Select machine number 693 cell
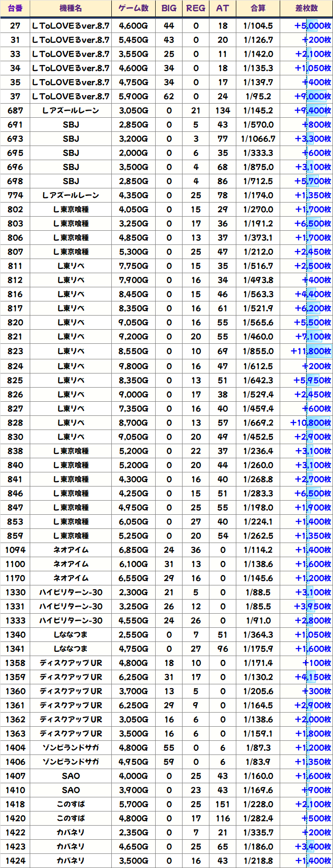The width and height of the screenshot is (333, 868). [x=15, y=139]
